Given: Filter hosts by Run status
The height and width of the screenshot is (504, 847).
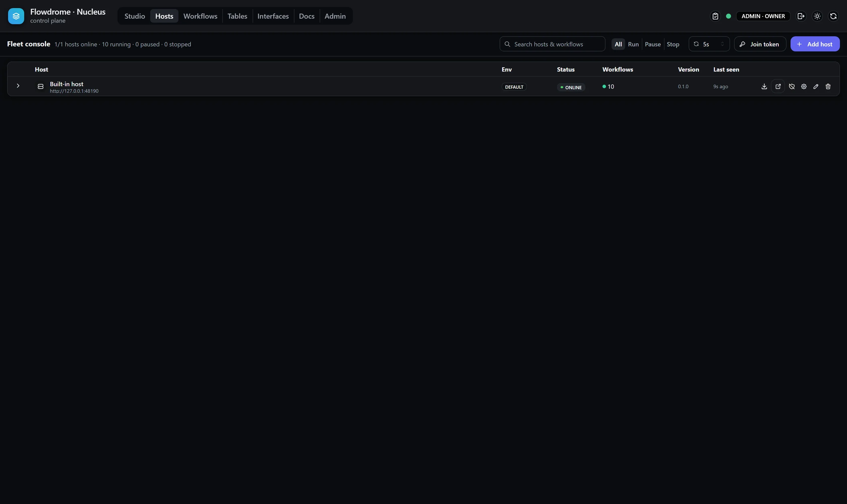Looking at the screenshot, I should click(633, 44).
